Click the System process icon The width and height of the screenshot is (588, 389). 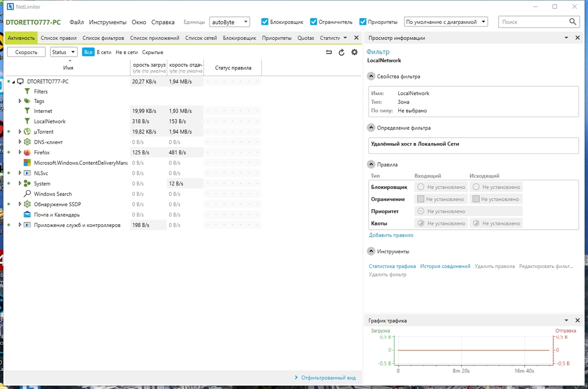click(x=27, y=184)
